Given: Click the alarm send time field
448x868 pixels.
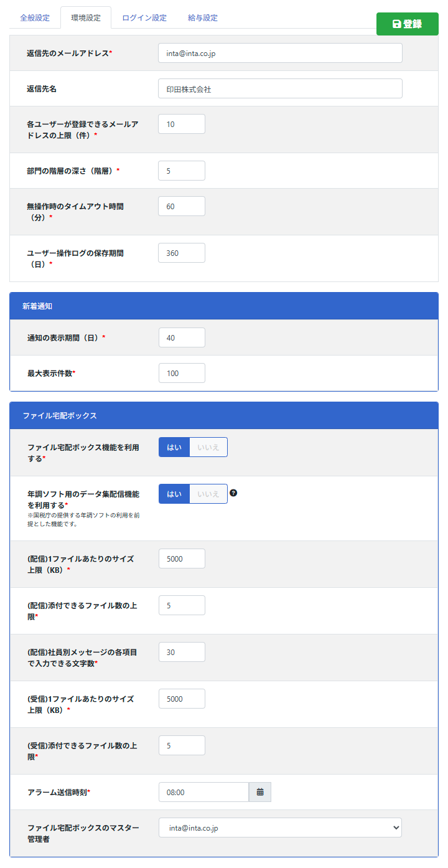Looking at the screenshot, I should pos(203,792).
